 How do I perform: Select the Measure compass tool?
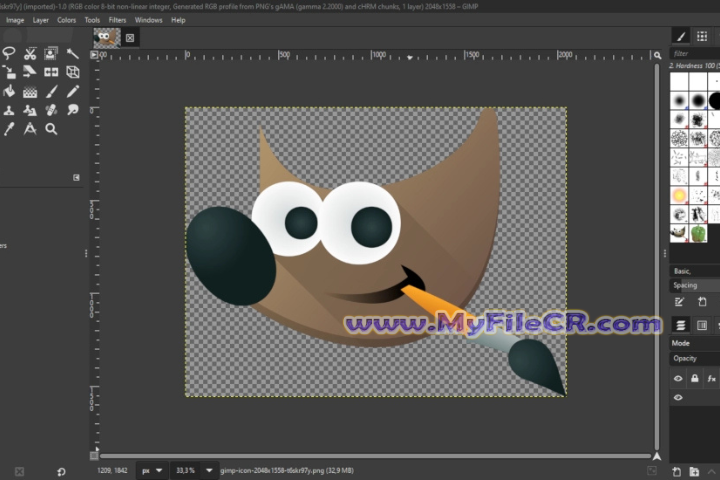(x=30, y=129)
